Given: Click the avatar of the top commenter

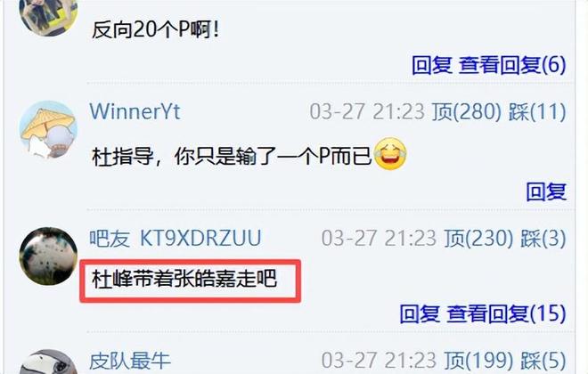Looking at the screenshot, I should coord(48,15).
